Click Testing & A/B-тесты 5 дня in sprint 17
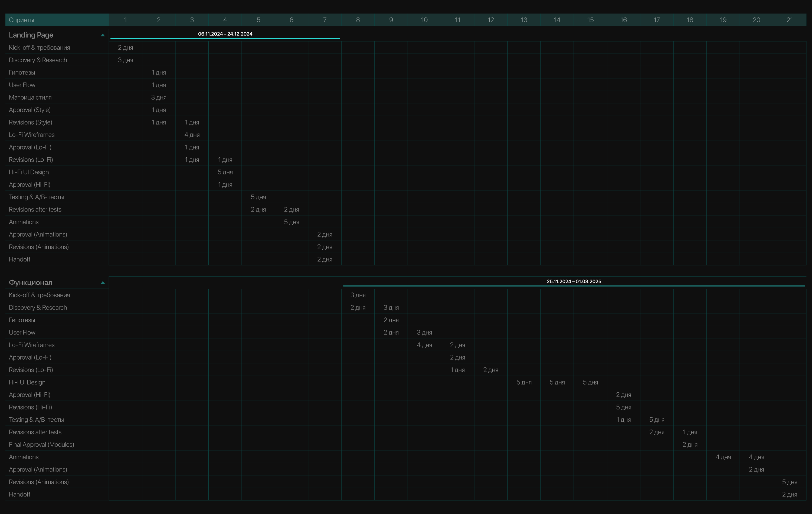The height and width of the screenshot is (514, 812). 657,420
